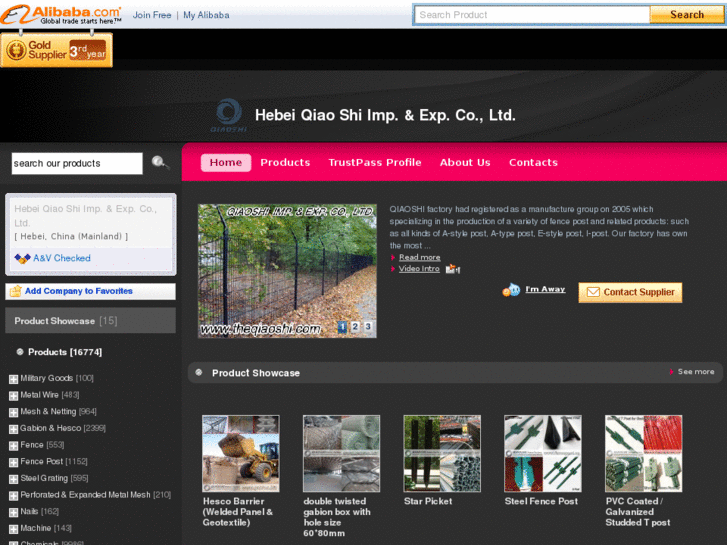Click the Hebei Qiao Shi company name heading
The height and width of the screenshot is (545, 727).
[x=385, y=115]
